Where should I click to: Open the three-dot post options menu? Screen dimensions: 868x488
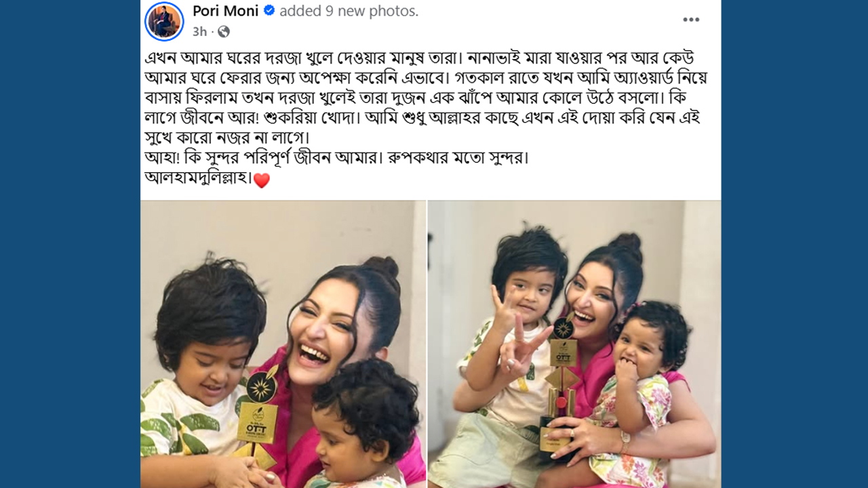click(x=691, y=20)
